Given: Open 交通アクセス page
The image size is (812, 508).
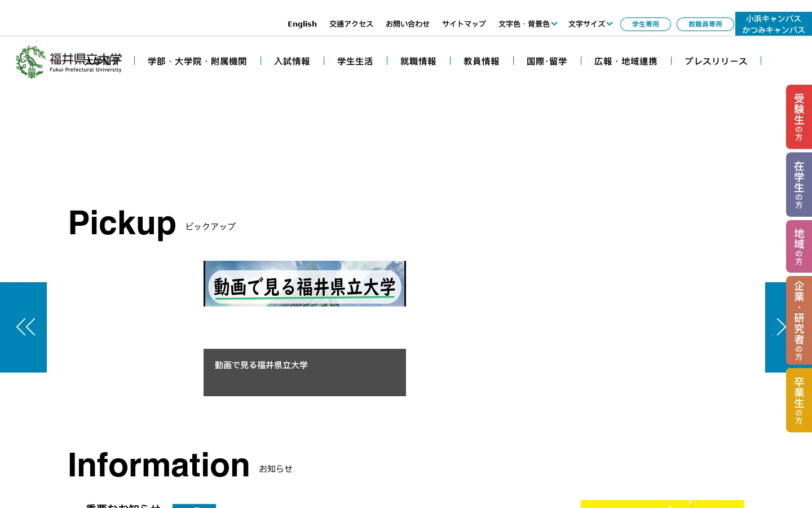Looking at the screenshot, I should pos(351,24).
